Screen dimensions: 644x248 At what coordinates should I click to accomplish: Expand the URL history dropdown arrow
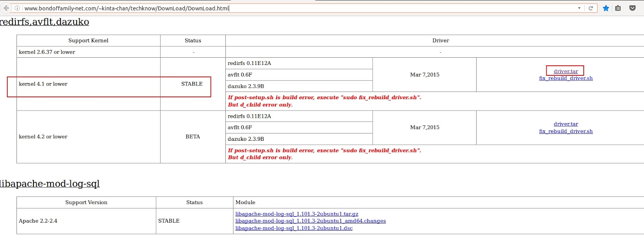(579, 8)
